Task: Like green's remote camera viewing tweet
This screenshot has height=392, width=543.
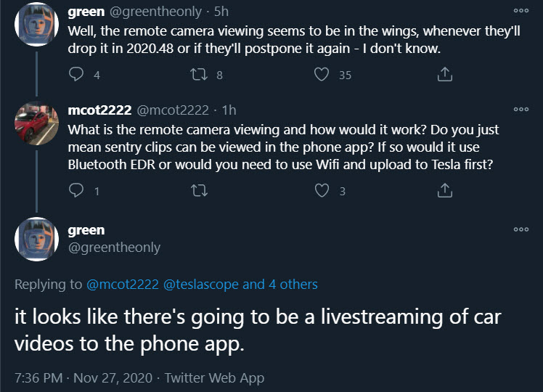Action: click(x=322, y=74)
